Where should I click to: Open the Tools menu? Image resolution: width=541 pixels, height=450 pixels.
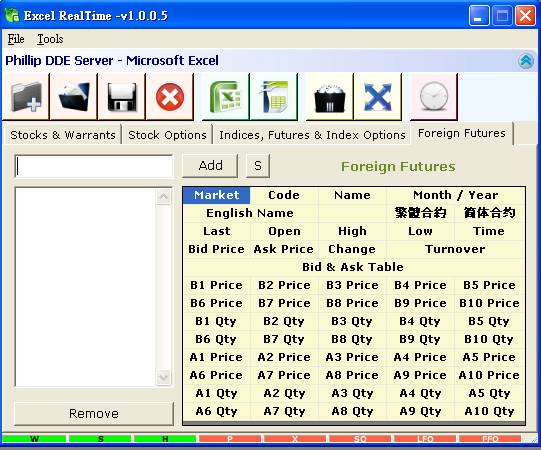(x=50, y=39)
